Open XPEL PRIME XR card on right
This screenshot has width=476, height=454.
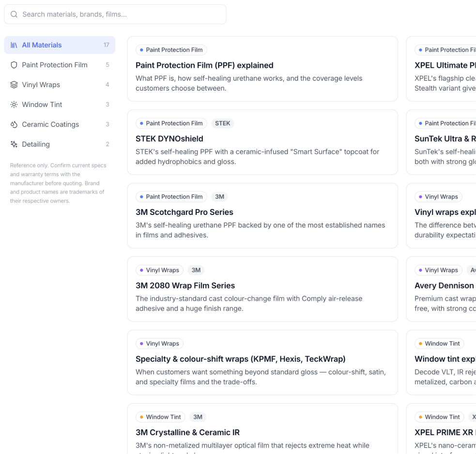tap(441, 428)
